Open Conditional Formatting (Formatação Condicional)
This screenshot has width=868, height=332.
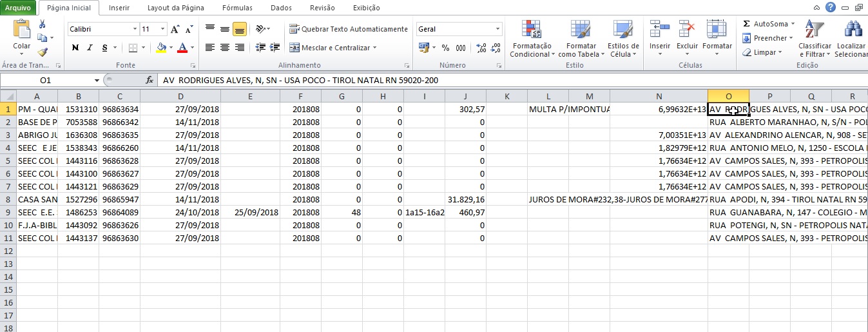[x=532, y=40]
